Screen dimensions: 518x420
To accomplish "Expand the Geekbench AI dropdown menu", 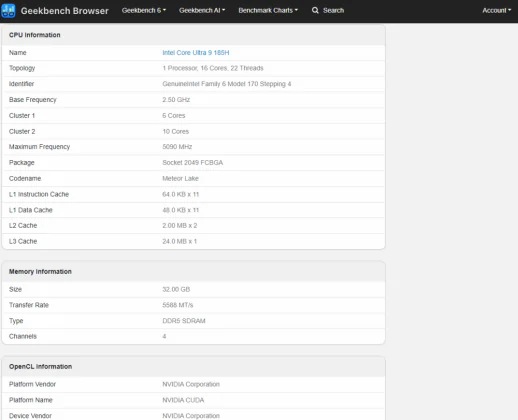I will 202,10.
